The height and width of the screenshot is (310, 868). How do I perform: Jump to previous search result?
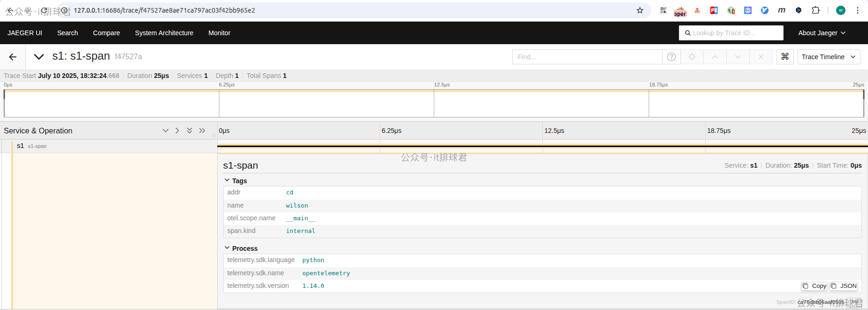pos(715,57)
